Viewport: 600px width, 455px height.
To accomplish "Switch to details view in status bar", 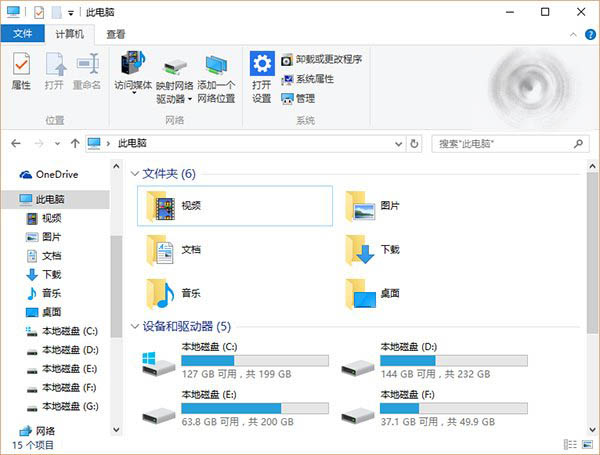I will [x=570, y=444].
